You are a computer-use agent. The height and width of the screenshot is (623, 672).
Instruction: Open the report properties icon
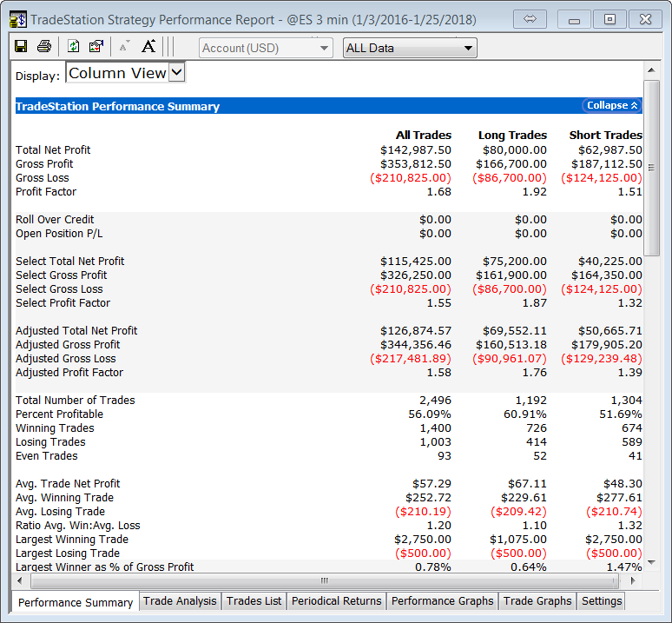pos(96,47)
